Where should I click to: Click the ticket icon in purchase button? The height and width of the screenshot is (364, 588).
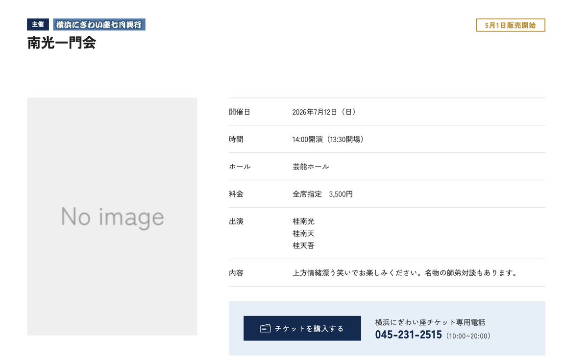click(265, 328)
